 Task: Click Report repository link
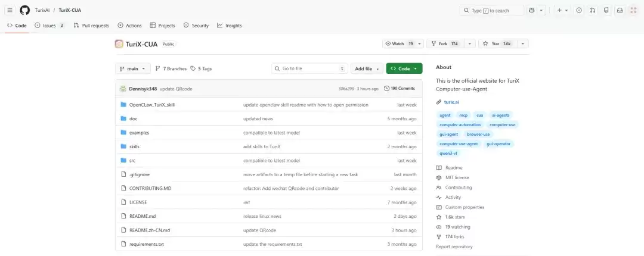[x=454, y=246]
